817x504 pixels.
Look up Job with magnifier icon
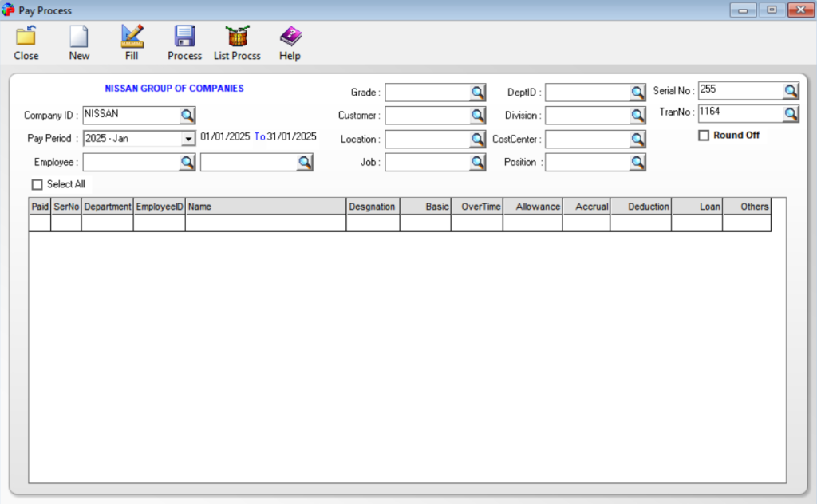pos(477,163)
